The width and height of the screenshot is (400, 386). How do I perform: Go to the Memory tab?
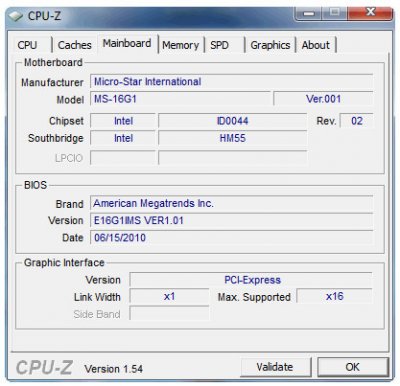coord(181,45)
